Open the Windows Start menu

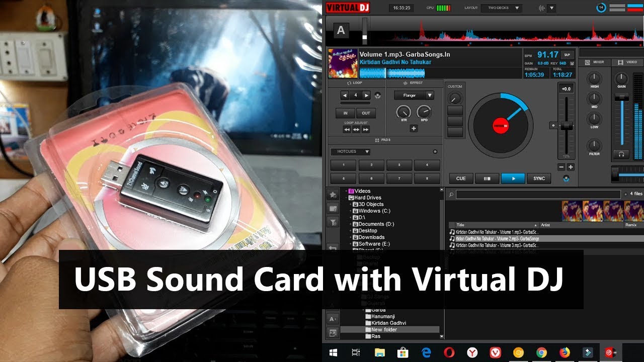(x=333, y=353)
